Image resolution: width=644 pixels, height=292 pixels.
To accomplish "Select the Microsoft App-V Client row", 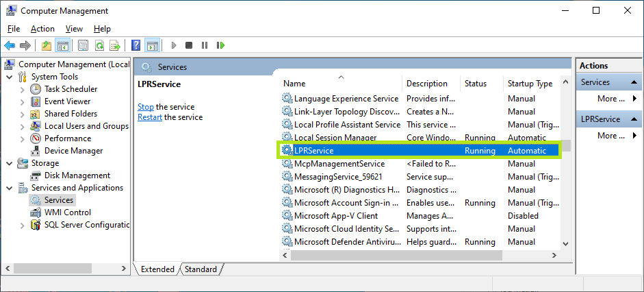I will click(x=420, y=216).
